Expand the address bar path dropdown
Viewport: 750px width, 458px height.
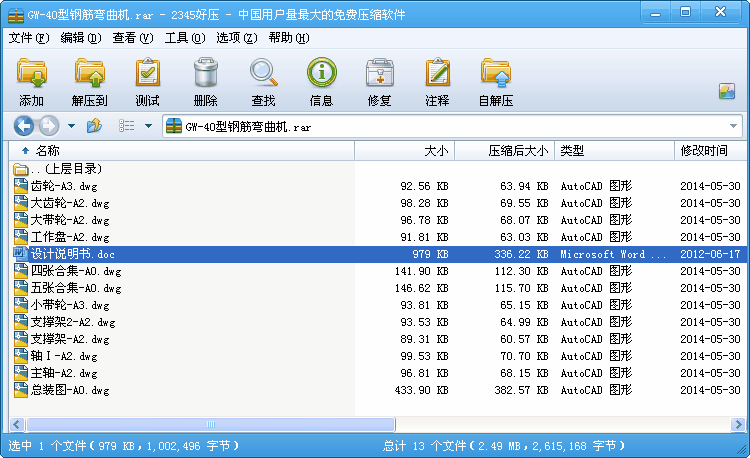point(733,126)
